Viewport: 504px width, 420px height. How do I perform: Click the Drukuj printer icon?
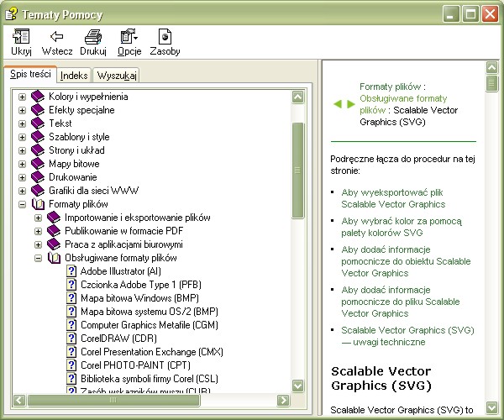tap(93, 37)
